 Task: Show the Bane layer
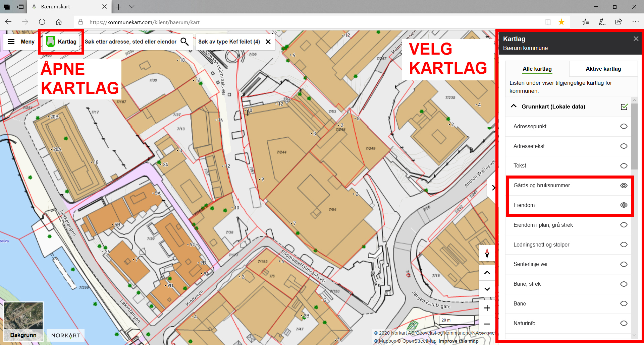pyautogui.click(x=624, y=303)
